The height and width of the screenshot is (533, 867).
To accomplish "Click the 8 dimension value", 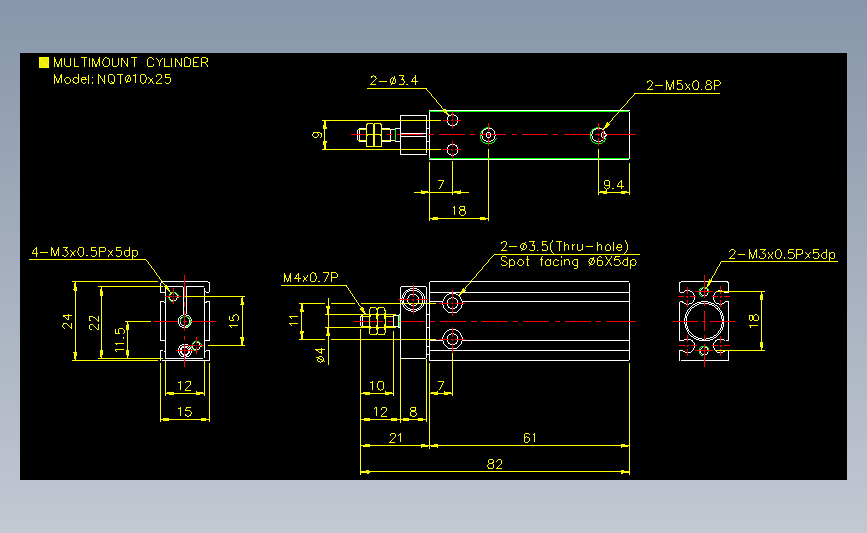I will pyautogui.click(x=413, y=412).
